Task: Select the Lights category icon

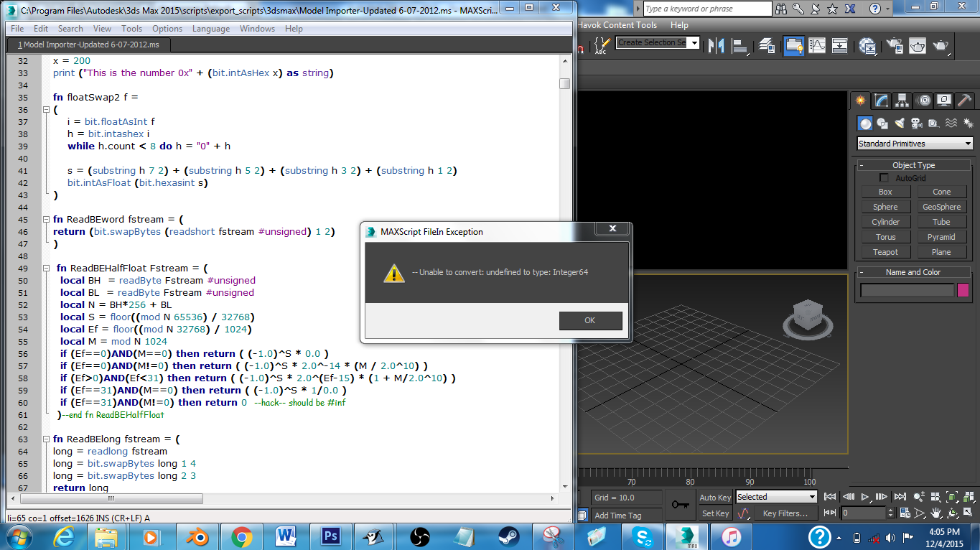Action: point(900,123)
